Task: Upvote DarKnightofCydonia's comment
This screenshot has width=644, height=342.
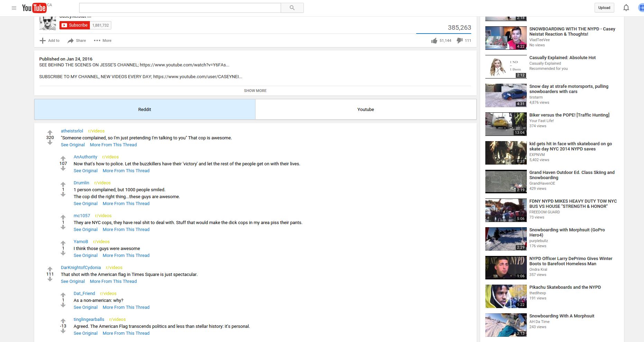Action: point(50,269)
